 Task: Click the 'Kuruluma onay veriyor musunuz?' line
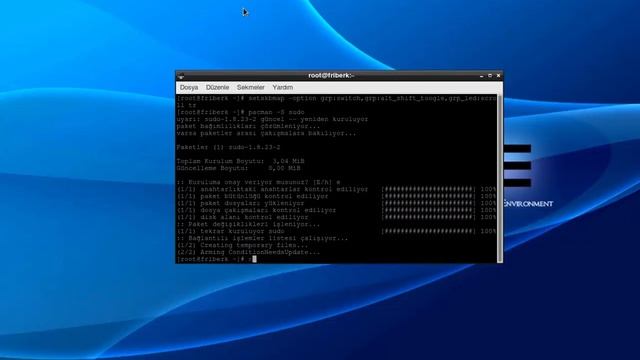tap(258, 182)
